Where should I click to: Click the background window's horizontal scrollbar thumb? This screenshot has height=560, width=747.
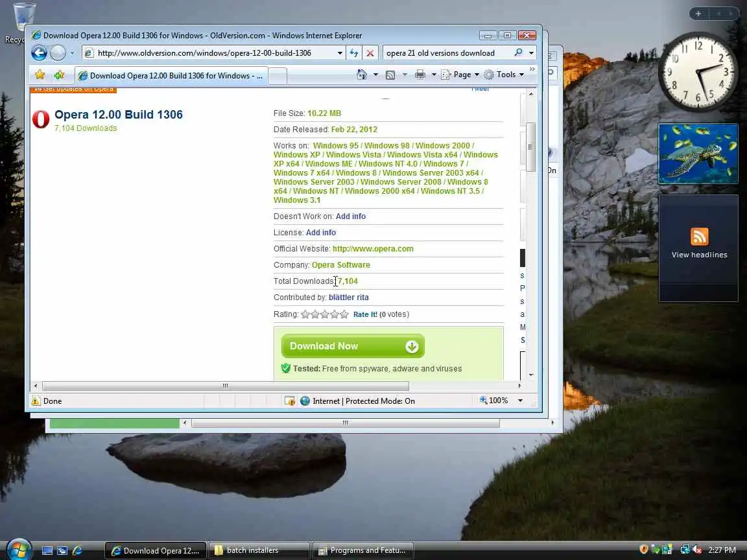(x=346, y=423)
